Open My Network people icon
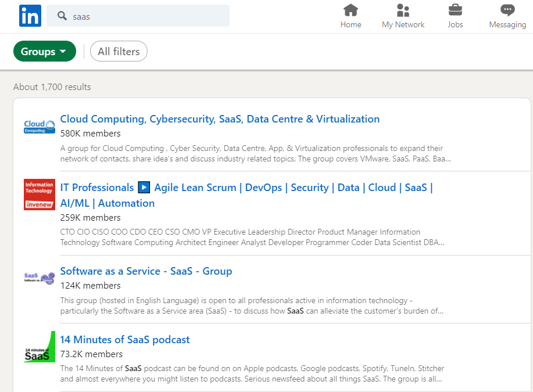 point(403,10)
